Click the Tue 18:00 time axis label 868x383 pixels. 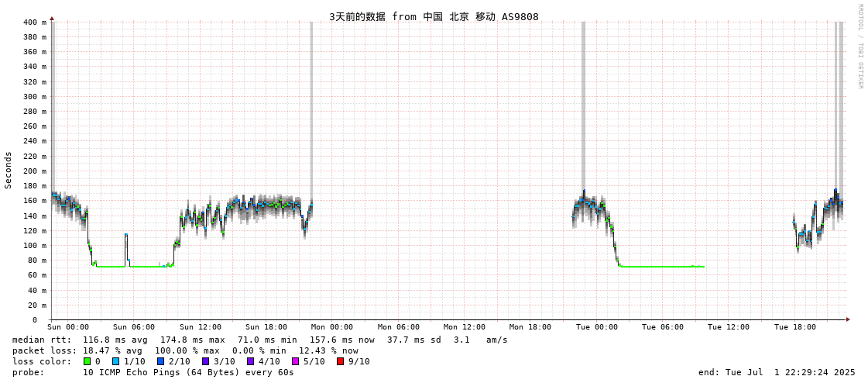tap(795, 327)
